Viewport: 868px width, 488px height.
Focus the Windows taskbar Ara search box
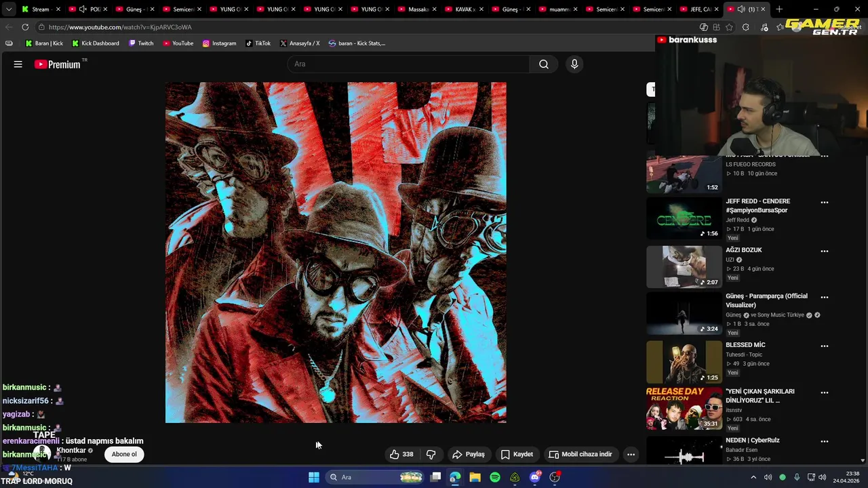pos(374,477)
